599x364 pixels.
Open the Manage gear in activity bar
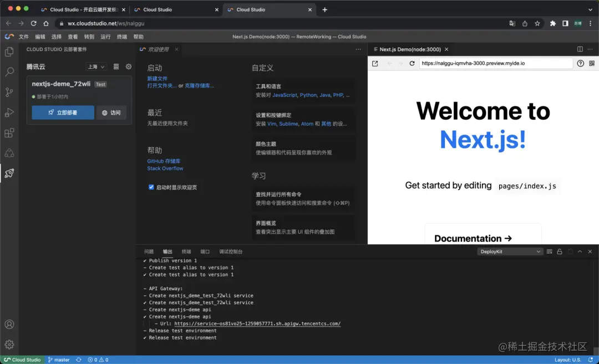[x=9, y=345]
